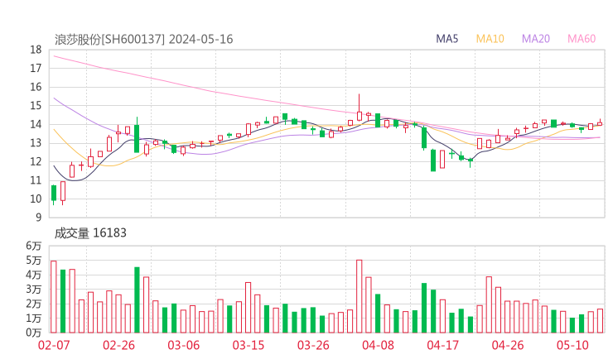Click the 02-26 date label
613x364 pixels.
[118, 345]
